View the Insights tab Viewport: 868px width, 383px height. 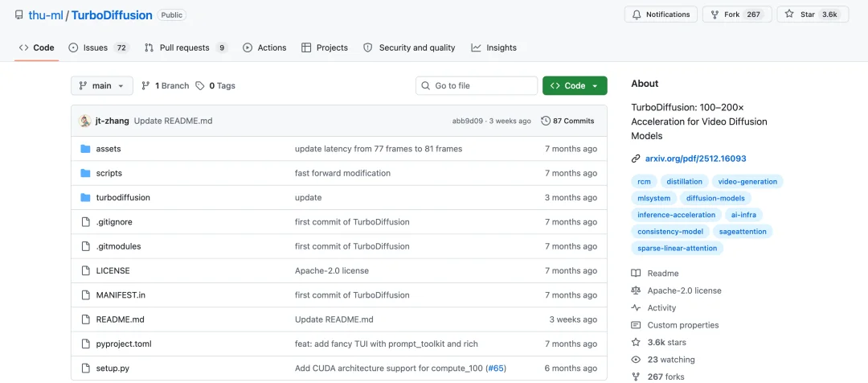493,47
